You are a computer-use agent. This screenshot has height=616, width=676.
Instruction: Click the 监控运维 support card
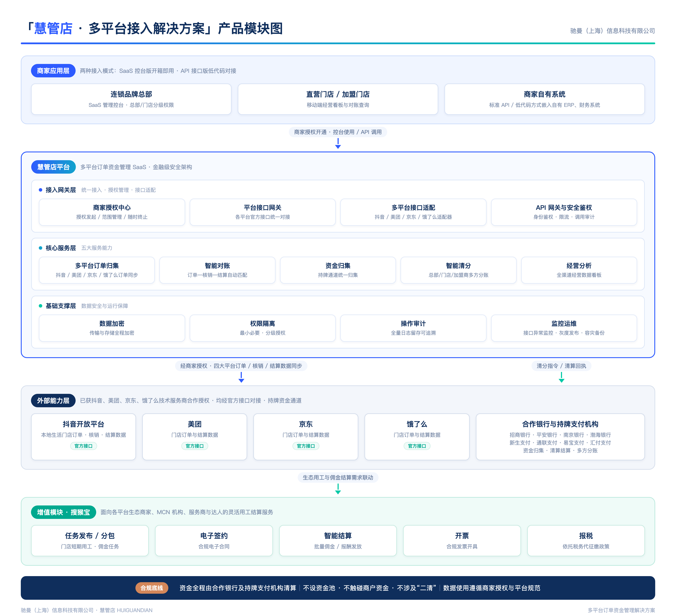point(564,328)
